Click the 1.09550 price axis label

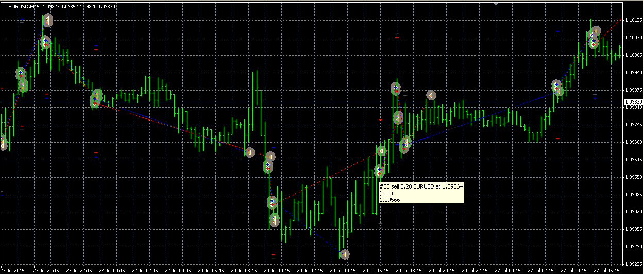click(x=633, y=177)
